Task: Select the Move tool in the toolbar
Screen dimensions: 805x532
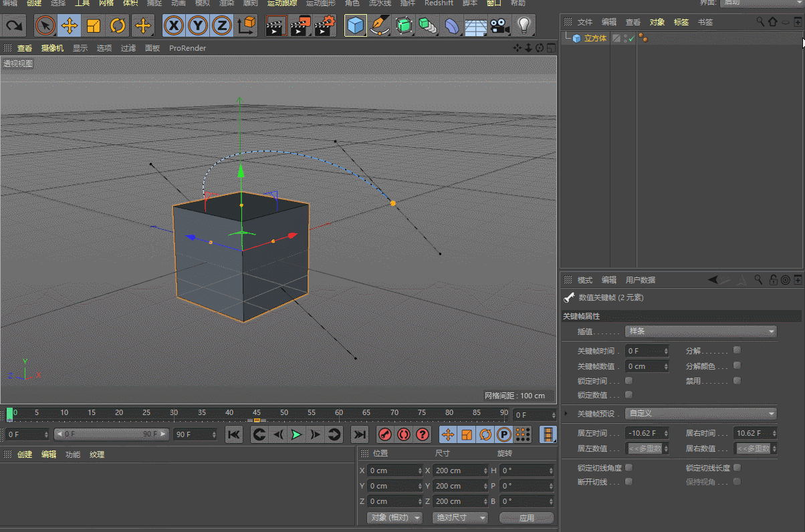Action: tap(70, 25)
